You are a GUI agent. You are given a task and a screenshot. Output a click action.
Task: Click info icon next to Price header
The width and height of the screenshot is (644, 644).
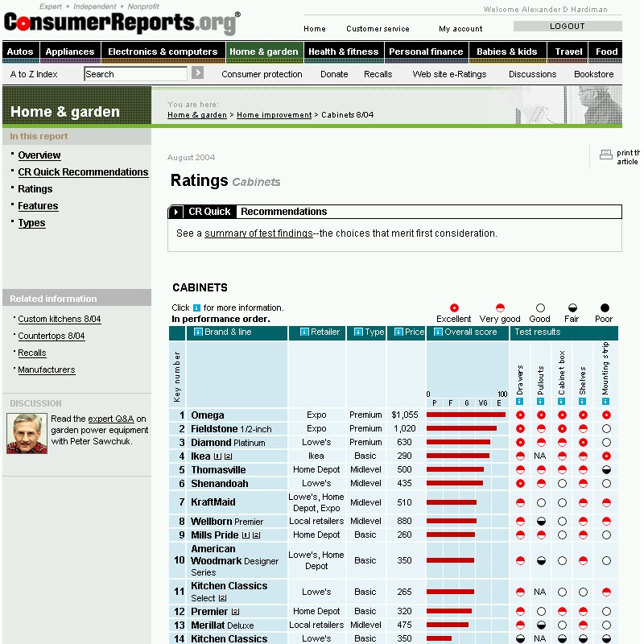coord(398,332)
